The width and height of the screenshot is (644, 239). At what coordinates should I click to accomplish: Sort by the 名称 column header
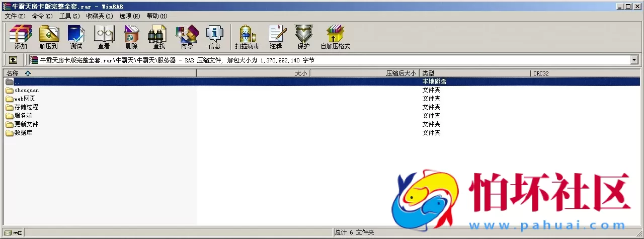(x=100, y=73)
